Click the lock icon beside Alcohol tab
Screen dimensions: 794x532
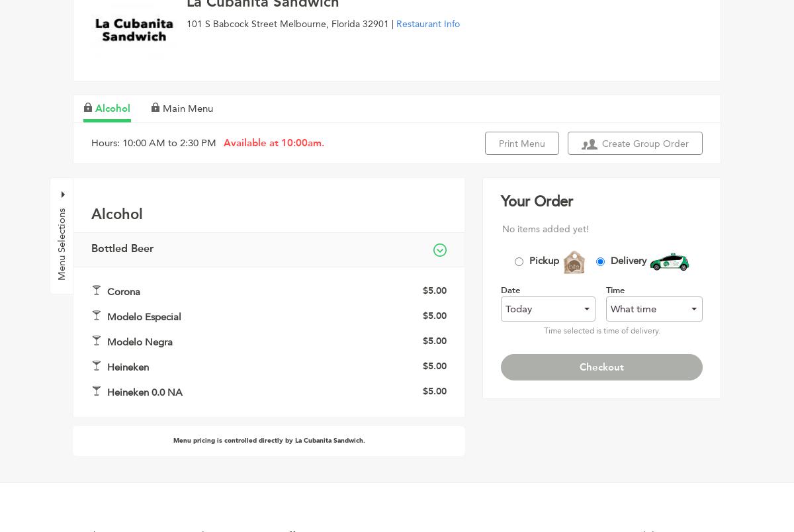(88, 107)
